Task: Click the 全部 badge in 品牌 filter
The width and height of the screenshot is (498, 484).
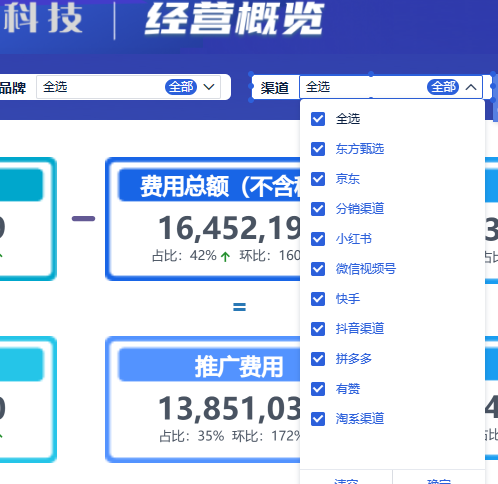Action: (181, 87)
